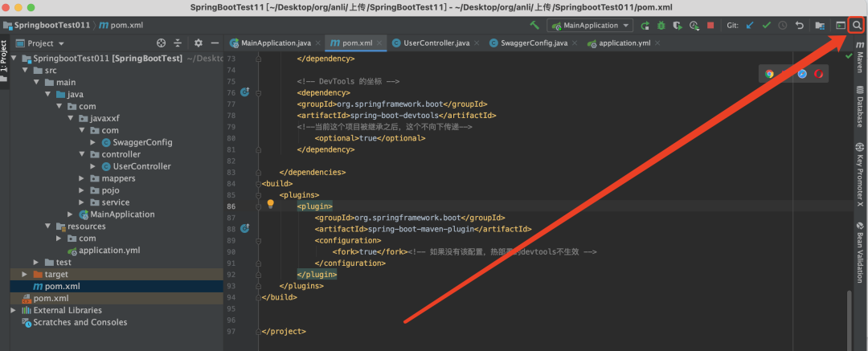The height and width of the screenshot is (351, 868).
Task: Collapse the java folder arrow
Action: 47,94
